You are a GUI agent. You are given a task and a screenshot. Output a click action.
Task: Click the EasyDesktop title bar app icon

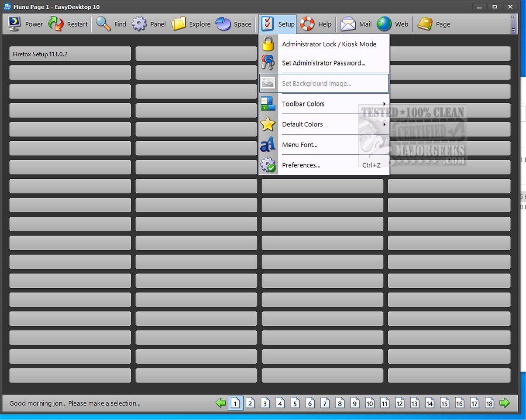click(x=7, y=7)
